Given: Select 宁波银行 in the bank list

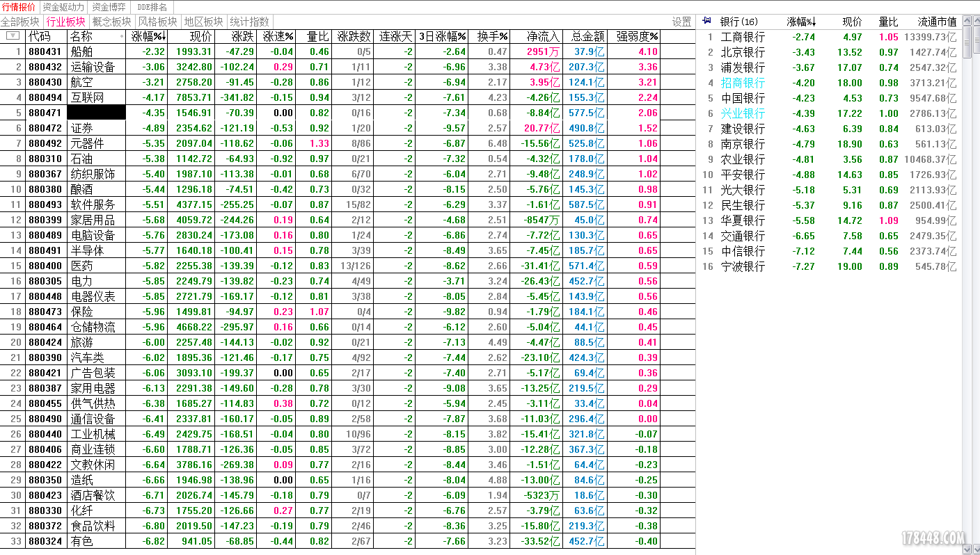Looking at the screenshot, I should coord(829,266).
